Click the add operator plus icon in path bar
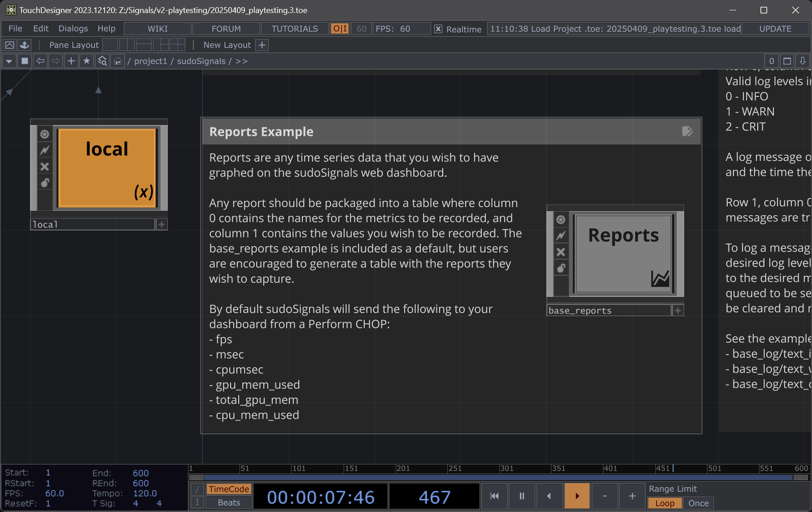The height and width of the screenshot is (512, 812). [71, 61]
